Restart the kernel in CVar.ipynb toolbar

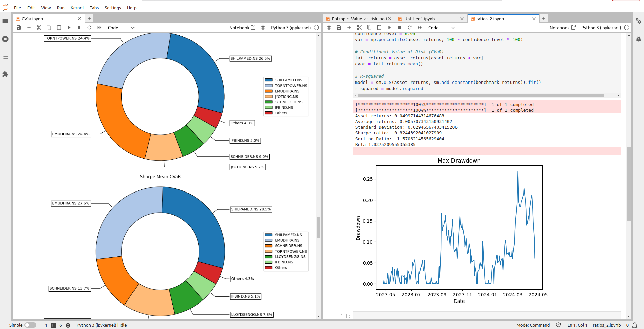89,28
